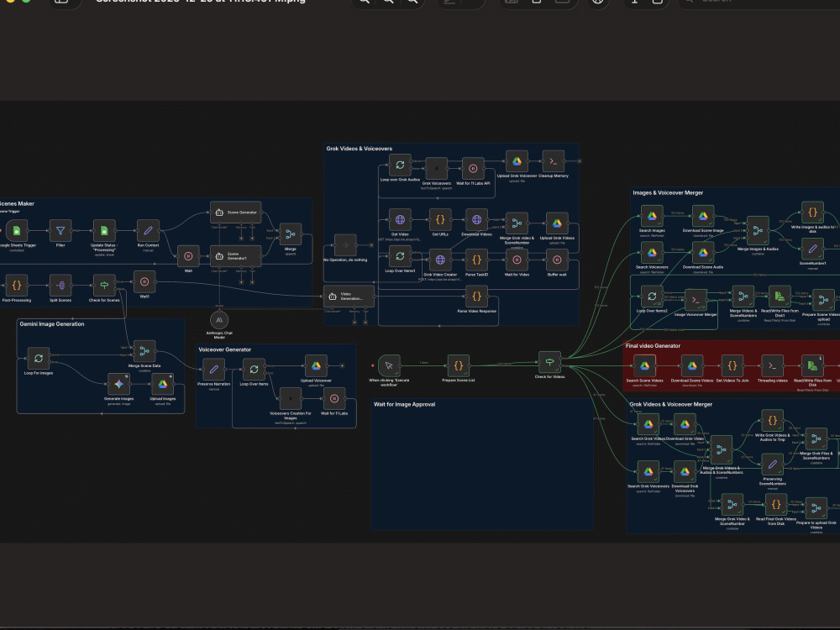Select the Loop Over Items1 node
840x630 pixels.
click(400, 256)
